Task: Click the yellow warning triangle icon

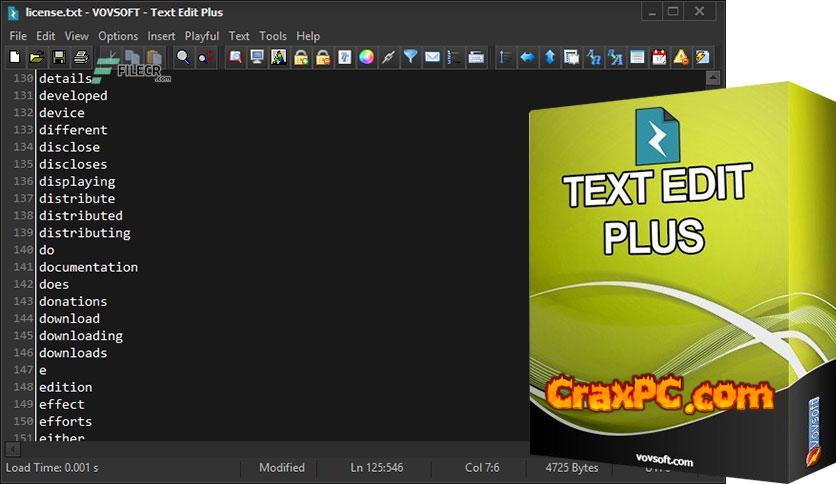Action: [x=681, y=57]
